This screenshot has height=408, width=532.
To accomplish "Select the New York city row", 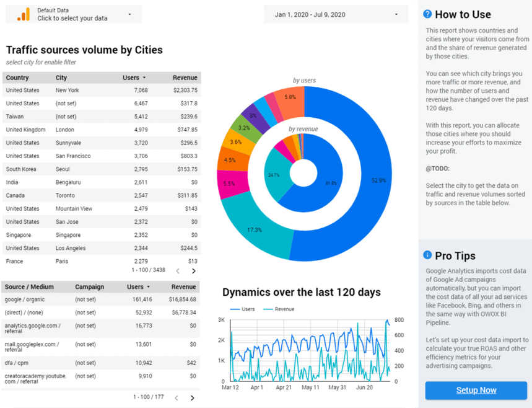I will coord(67,91).
